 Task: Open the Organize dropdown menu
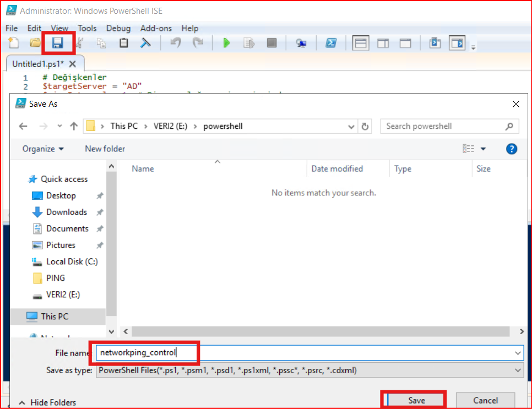(x=43, y=149)
